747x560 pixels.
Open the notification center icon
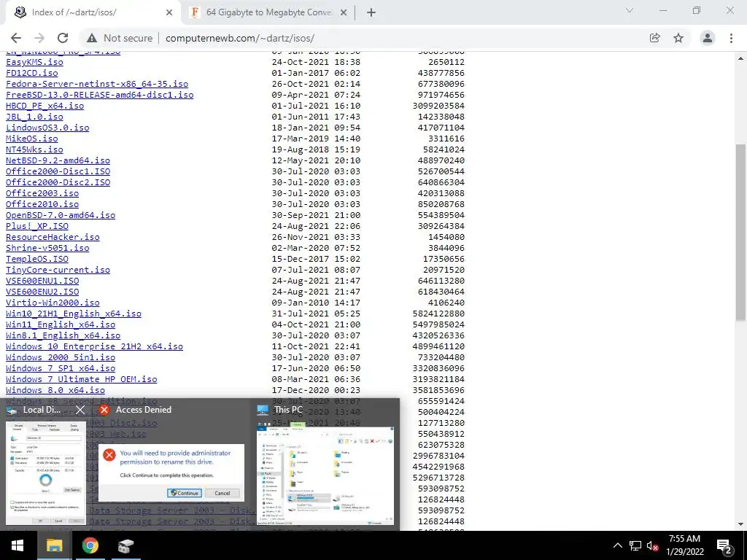(x=724, y=545)
